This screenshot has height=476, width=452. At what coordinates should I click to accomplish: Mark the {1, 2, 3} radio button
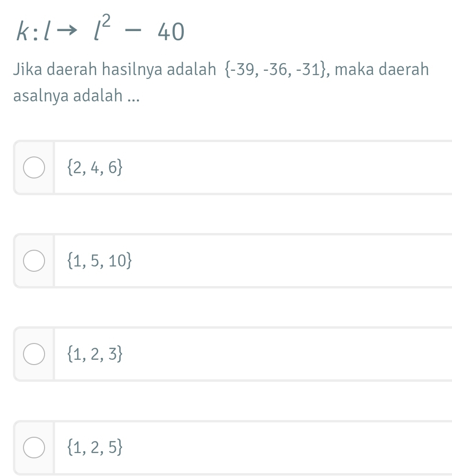pyautogui.click(x=34, y=354)
